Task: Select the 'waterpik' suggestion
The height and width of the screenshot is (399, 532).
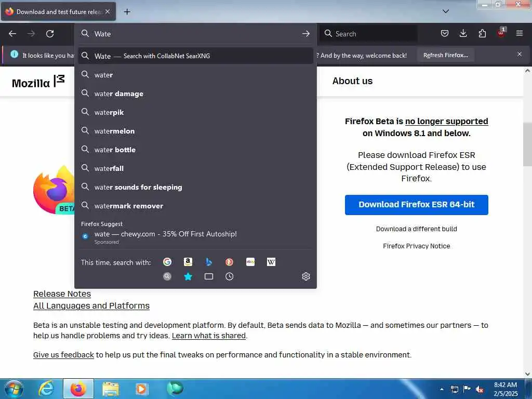Action: coord(195,112)
